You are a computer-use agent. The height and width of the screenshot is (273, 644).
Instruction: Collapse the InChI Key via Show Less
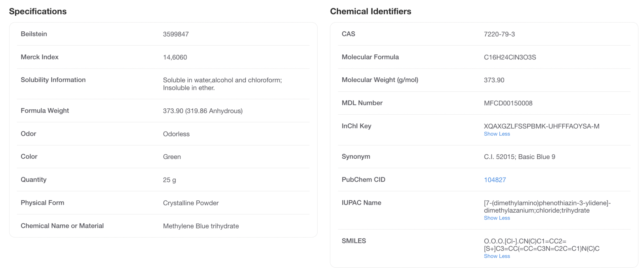click(x=497, y=134)
